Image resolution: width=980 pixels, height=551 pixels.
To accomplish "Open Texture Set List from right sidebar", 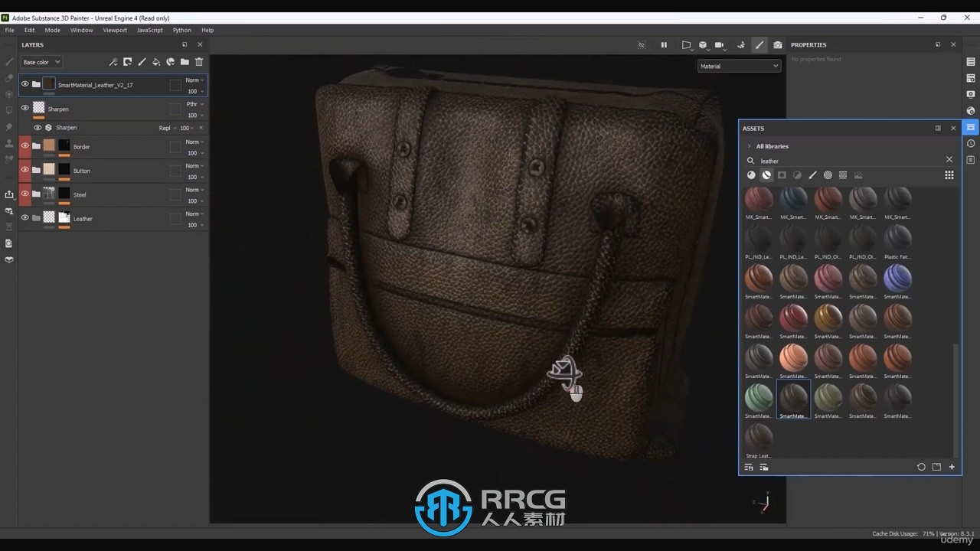I will (x=971, y=62).
